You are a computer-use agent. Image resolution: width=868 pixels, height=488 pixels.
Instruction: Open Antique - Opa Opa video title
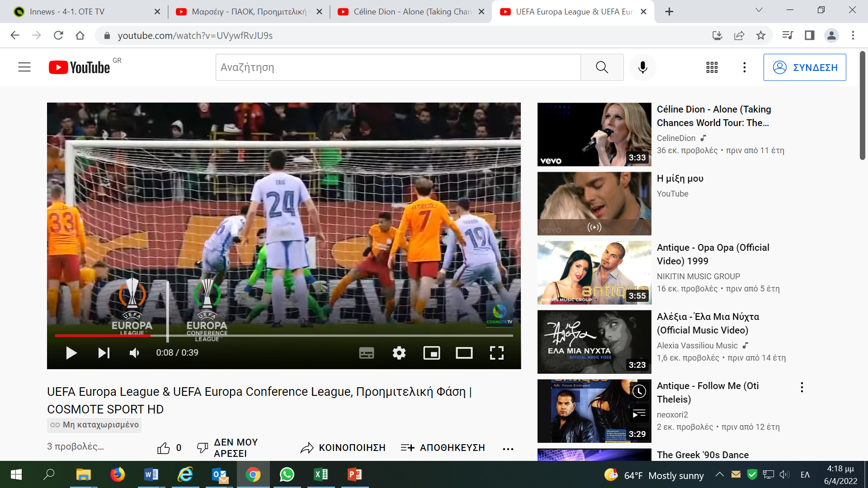713,254
